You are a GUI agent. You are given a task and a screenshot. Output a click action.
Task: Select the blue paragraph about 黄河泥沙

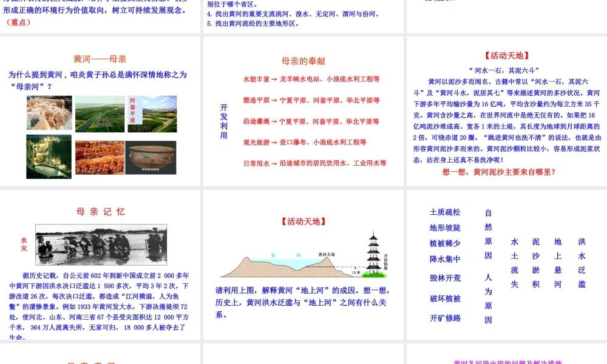(507, 121)
